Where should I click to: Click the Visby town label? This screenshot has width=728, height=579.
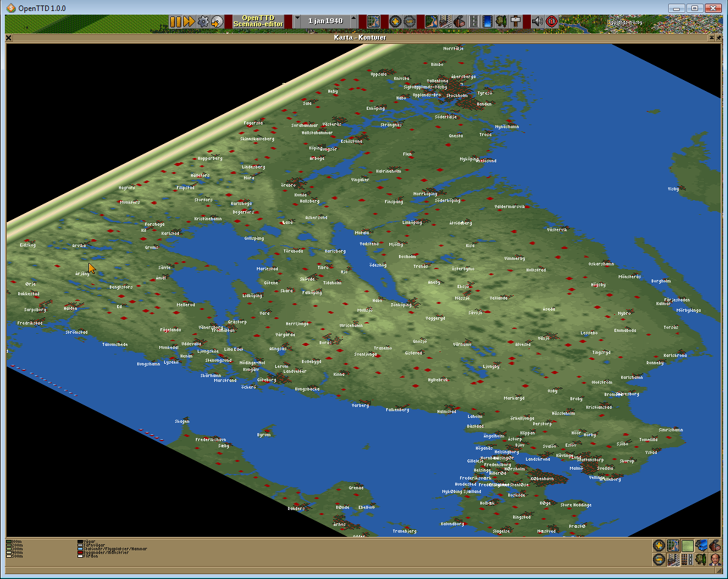pos(673,189)
